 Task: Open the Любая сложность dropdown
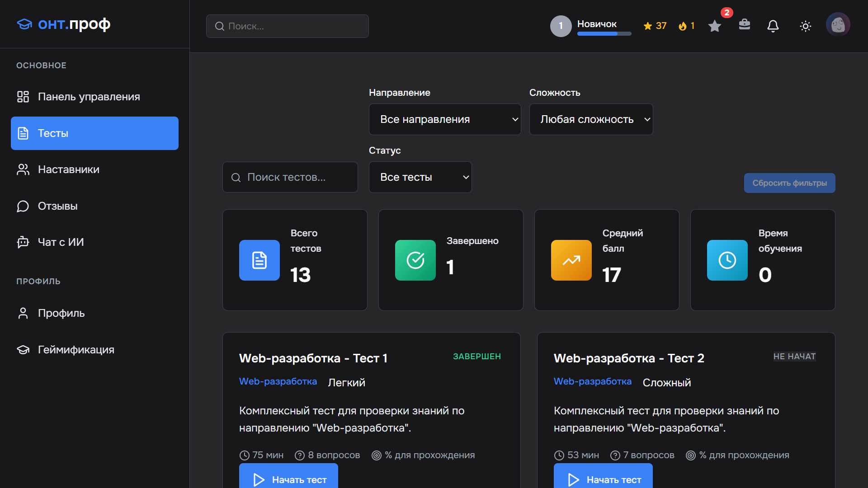click(591, 119)
